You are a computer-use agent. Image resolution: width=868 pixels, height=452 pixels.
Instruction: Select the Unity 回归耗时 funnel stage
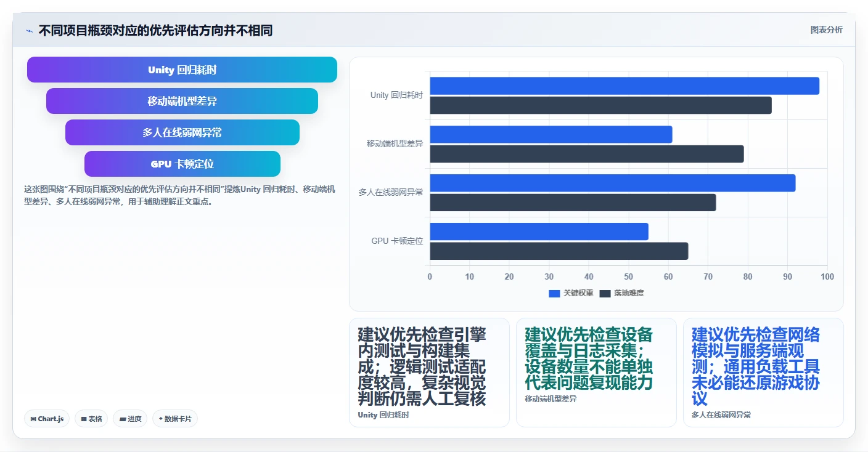coord(182,70)
